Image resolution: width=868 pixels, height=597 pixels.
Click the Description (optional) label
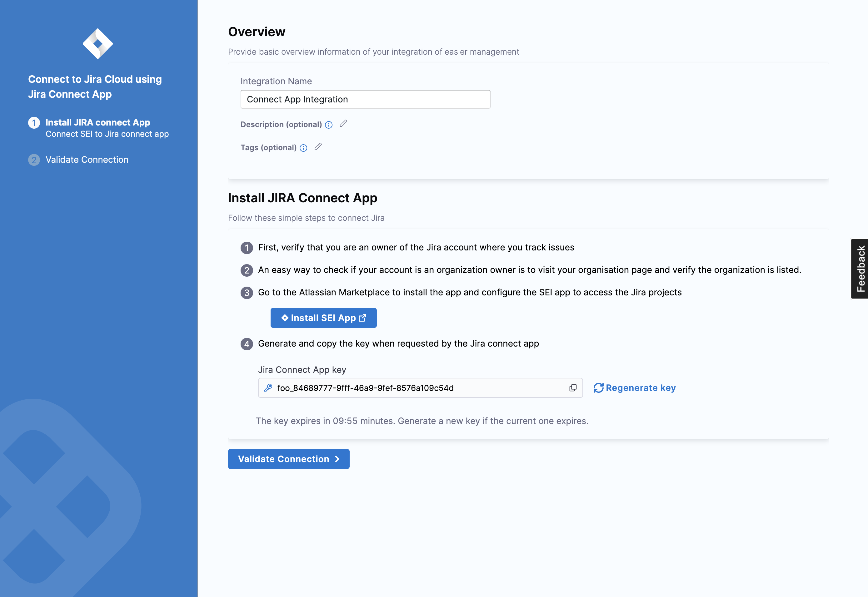point(281,125)
